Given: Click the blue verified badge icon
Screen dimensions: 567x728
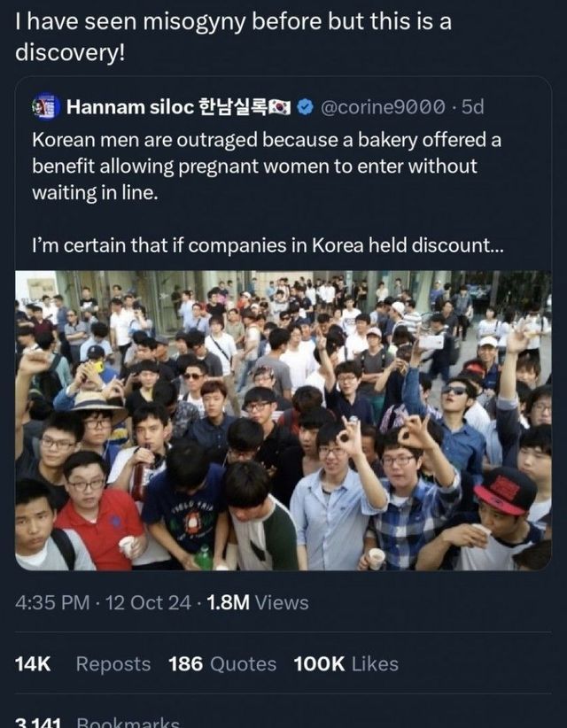Looking at the screenshot, I should click(305, 107).
